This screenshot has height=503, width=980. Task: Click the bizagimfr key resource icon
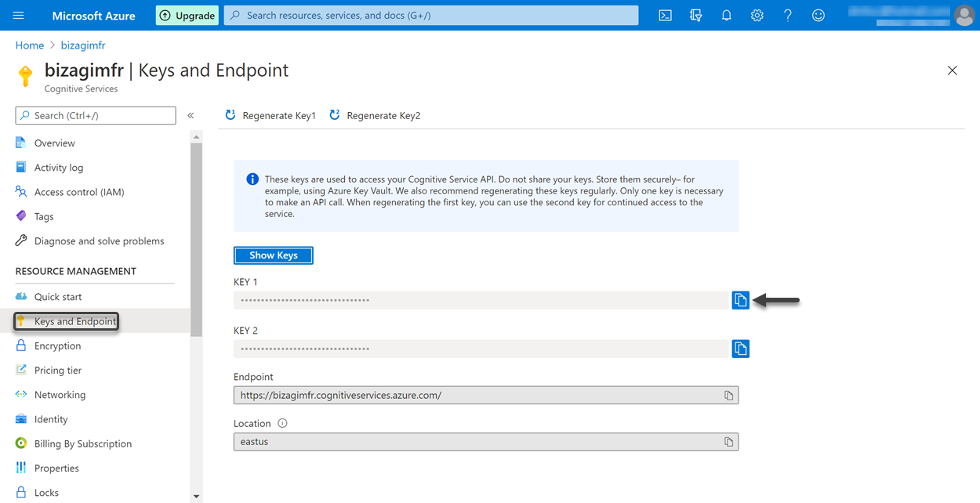[x=26, y=76]
